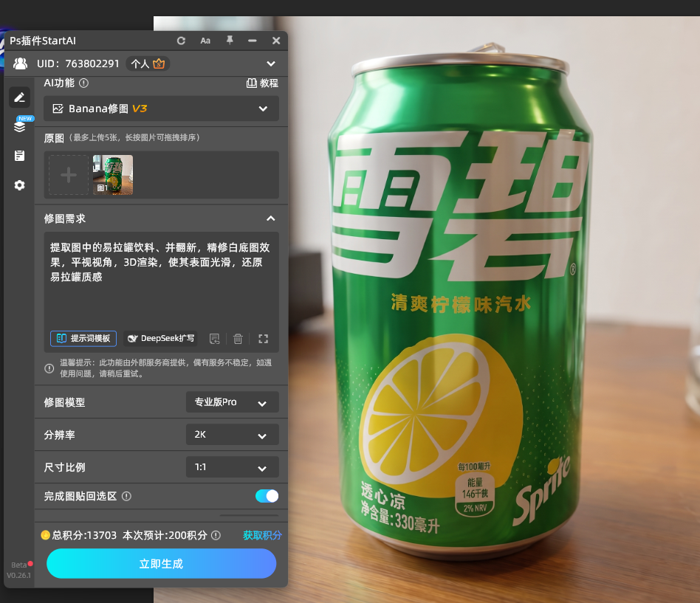
Task: Click the warning info icon beside 温馨提示
Action: pos(49,368)
